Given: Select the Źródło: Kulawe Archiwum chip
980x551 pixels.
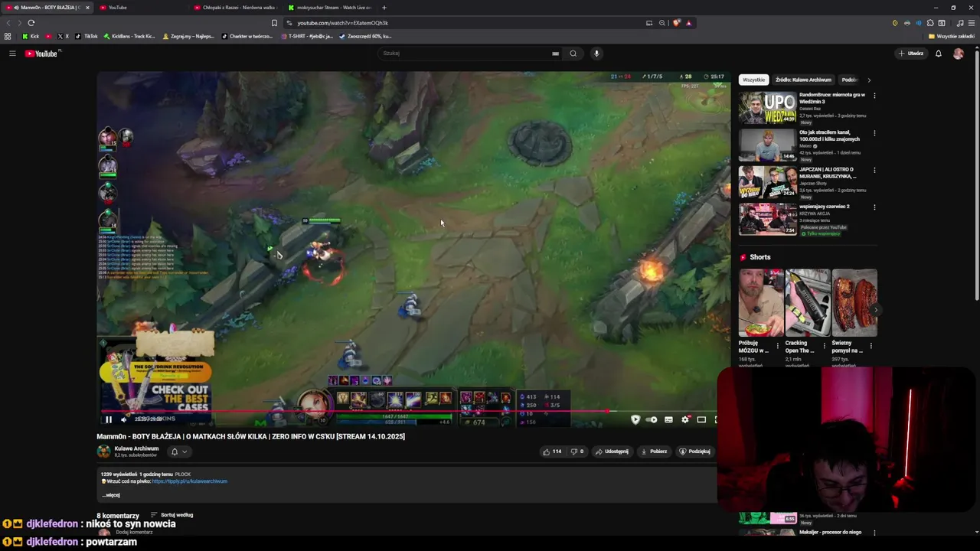Looking at the screenshot, I should coord(803,80).
